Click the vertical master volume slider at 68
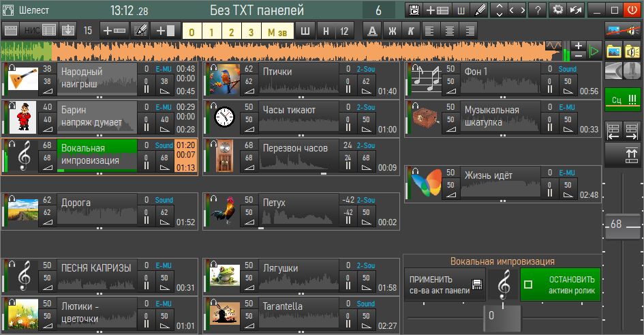644x335 pixels. coord(623,224)
